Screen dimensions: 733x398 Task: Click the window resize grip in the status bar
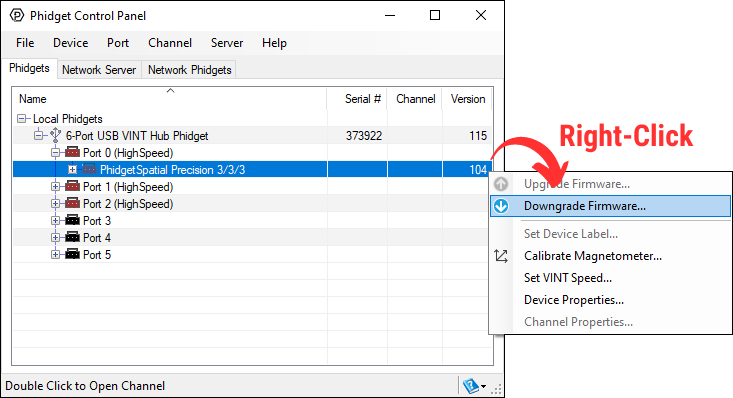pyautogui.click(x=497, y=389)
